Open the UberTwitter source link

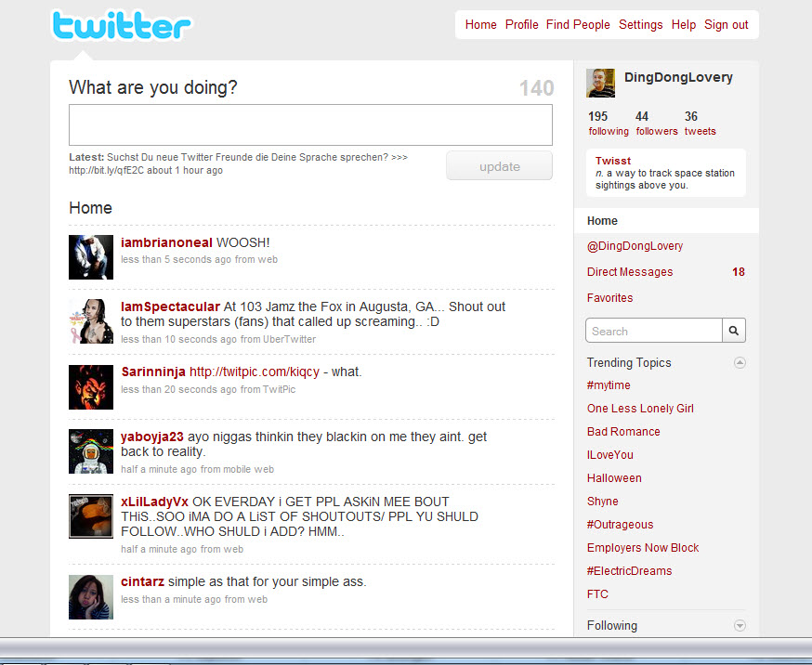(x=290, y=340)
